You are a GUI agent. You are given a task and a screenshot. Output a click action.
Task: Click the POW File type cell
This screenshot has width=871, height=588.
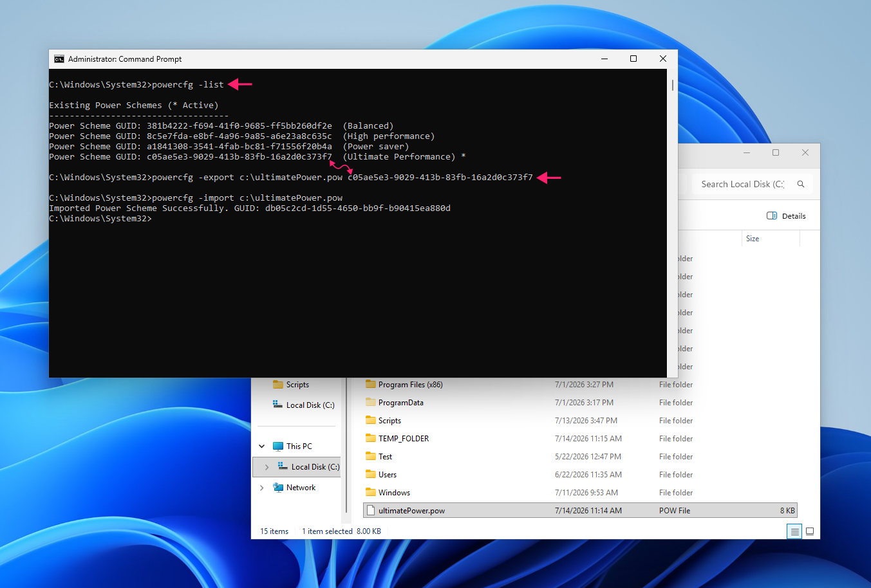675,511
